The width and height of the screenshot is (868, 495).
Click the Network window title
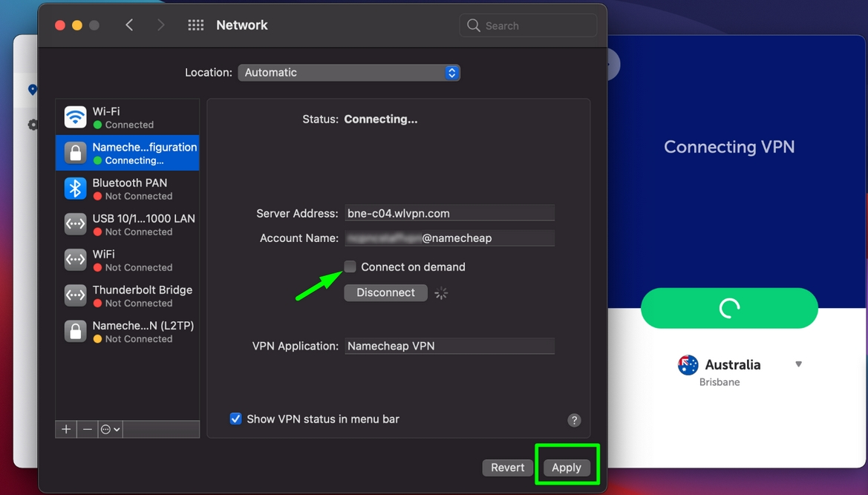242,25
